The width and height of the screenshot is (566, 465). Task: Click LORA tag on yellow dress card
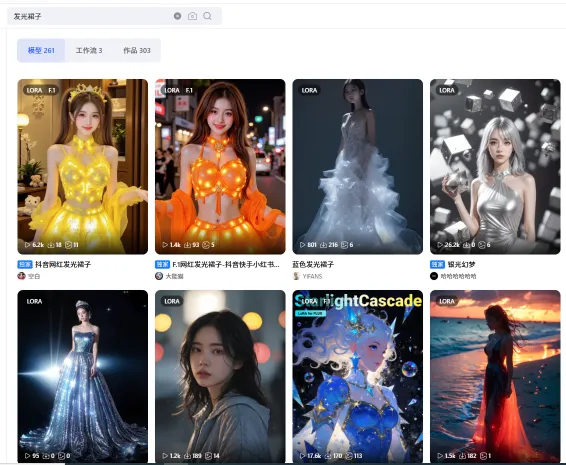(x=35, y=90)
